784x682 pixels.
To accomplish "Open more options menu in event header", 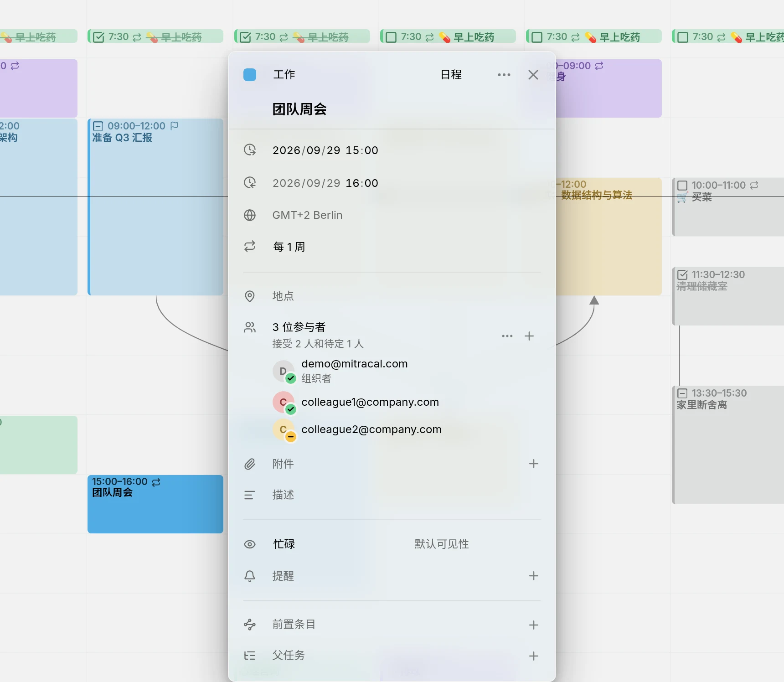I will 504,75.
